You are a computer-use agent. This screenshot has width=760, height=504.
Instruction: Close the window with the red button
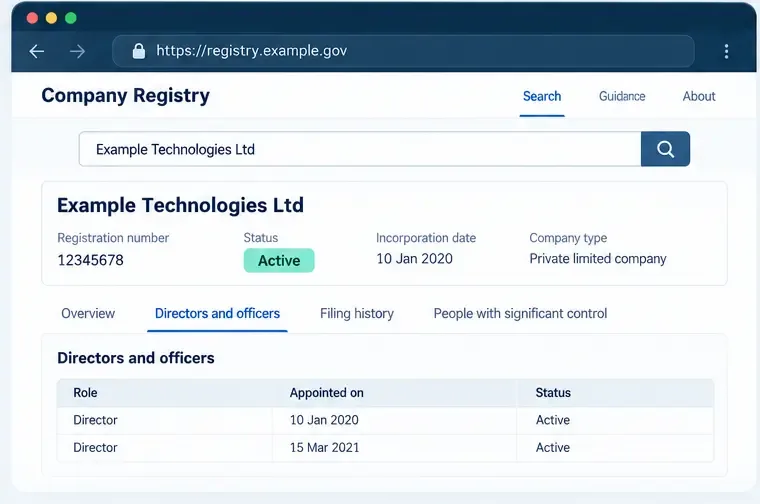click(x=32, y=18)
